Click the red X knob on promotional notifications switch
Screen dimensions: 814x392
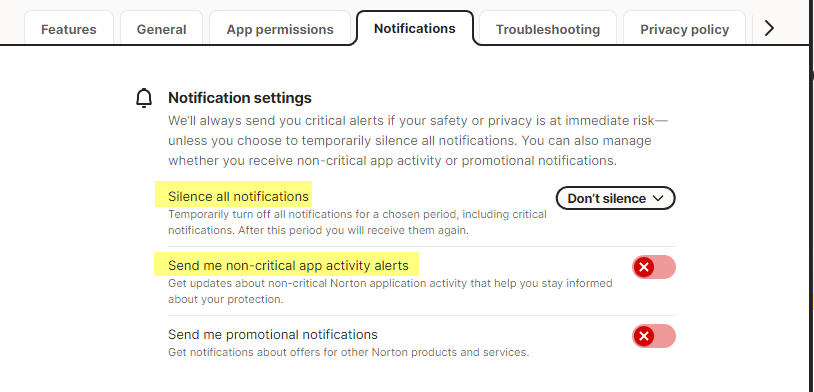(x=644, y=336)
